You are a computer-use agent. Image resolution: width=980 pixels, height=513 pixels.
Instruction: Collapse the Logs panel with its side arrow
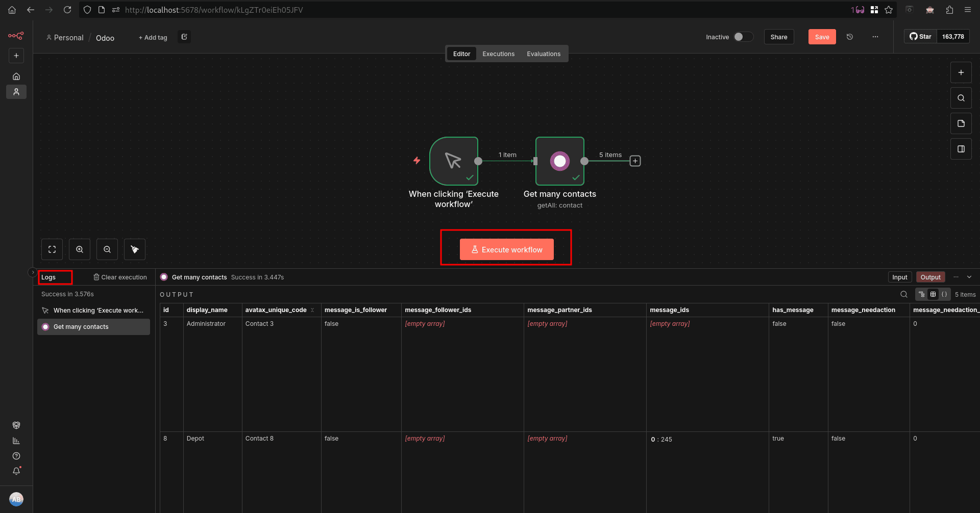pos(32,272)
